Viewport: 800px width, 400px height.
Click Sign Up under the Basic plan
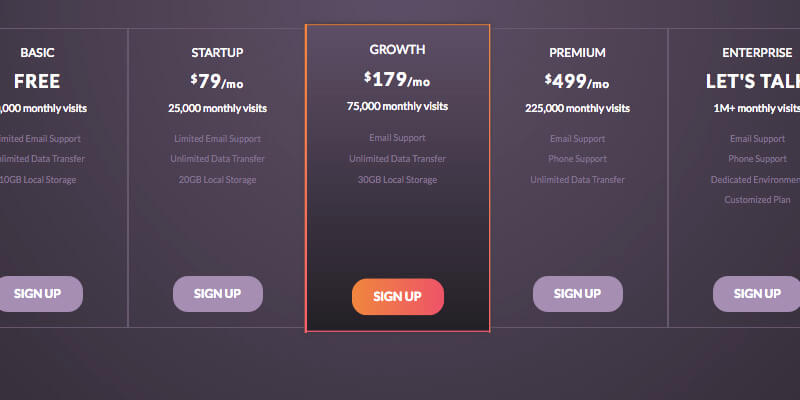coord(40,294)
